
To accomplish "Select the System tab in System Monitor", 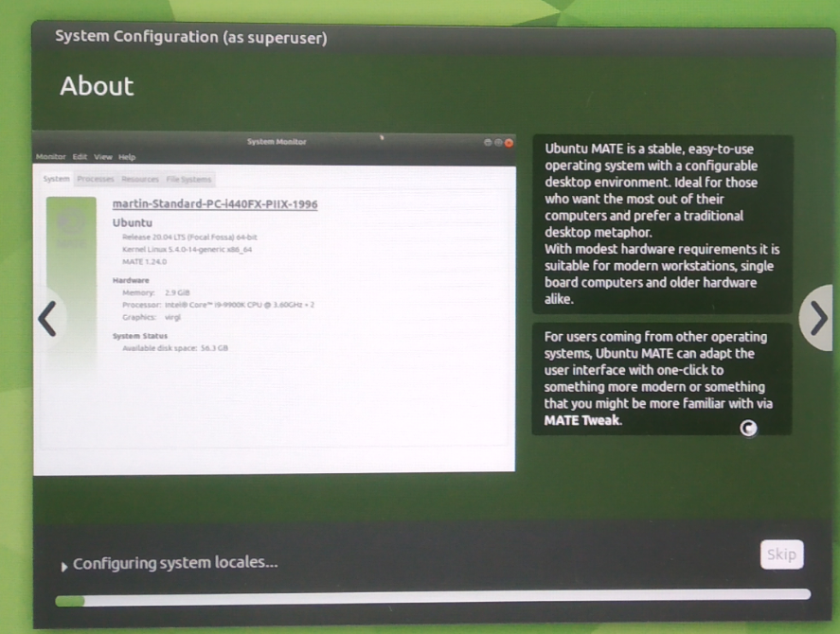I will (x=56, y=179).
